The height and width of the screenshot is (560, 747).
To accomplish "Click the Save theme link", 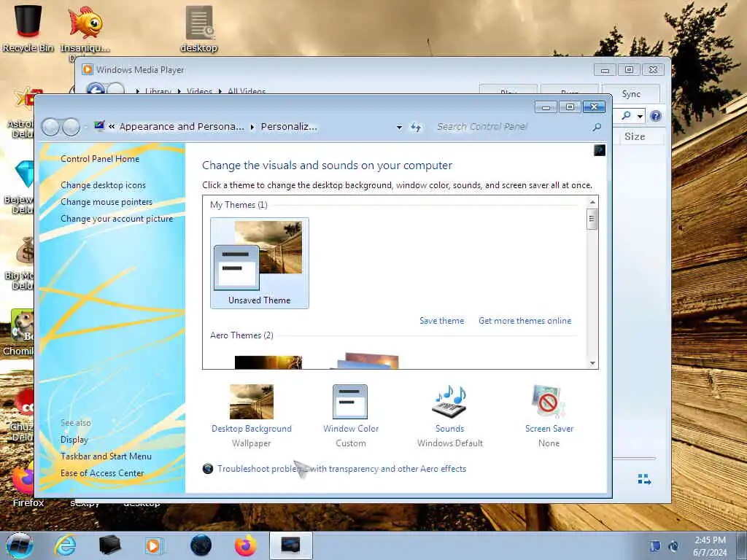I will tap(441, 321).
